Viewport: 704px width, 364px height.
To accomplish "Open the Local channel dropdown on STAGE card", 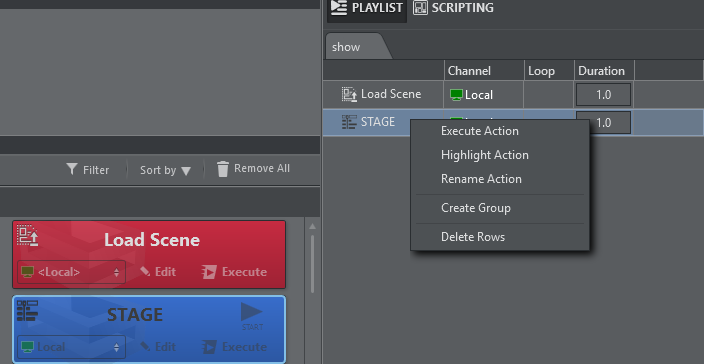I will click(x=71, y=347).
